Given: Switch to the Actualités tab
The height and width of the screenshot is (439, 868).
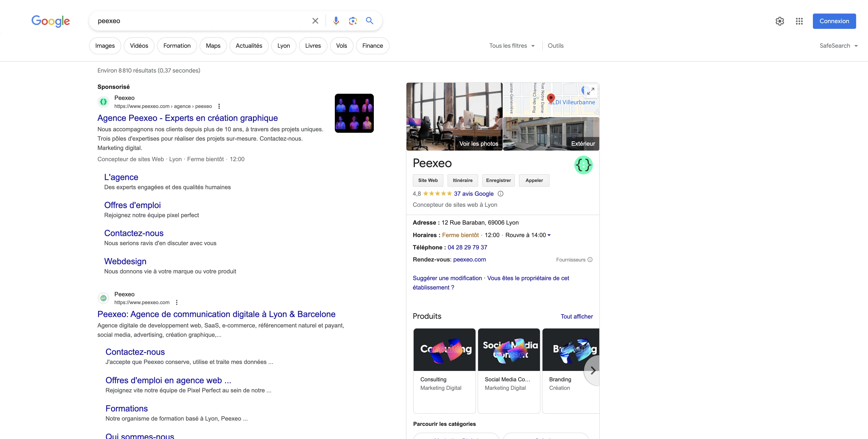Looking at the screenshot, I should pyautogui.click(x=249, y=46).
